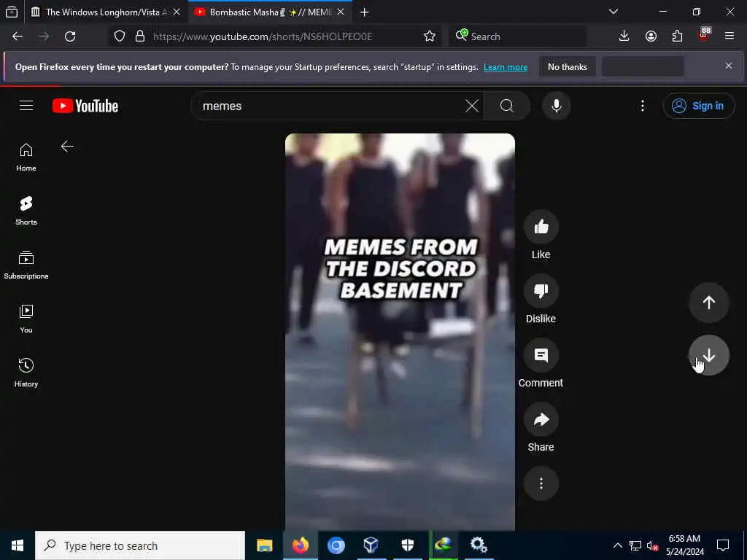
Task: Open comments for this Short
Action: (x=541, y=355)
